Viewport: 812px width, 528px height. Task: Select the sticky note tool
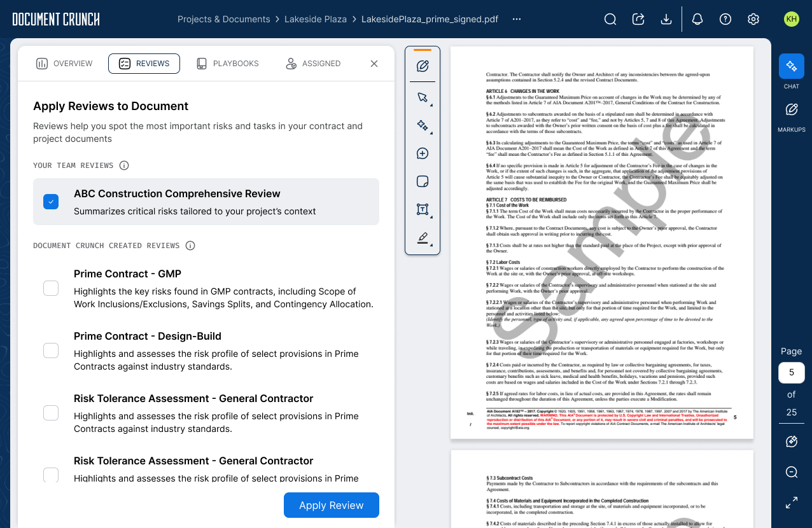[x=423, y=181]
